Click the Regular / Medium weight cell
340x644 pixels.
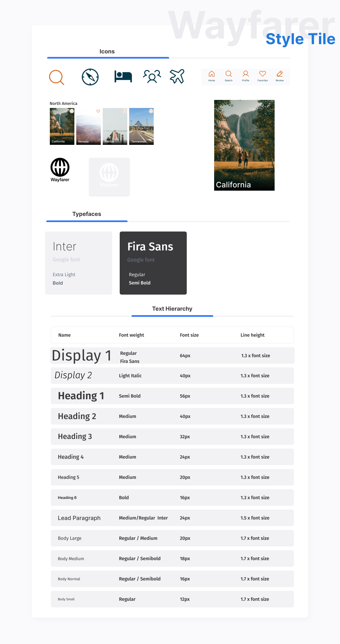coord(138,538)
